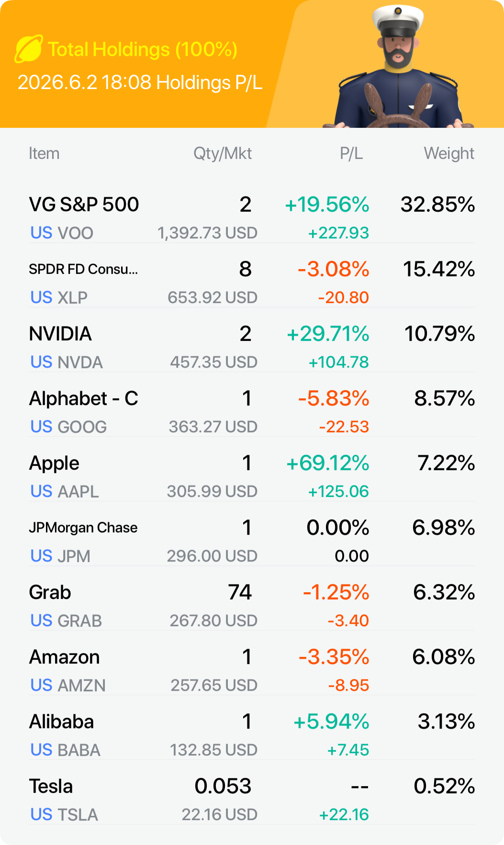Click the yellow planet logo icon

coord(29,49)
